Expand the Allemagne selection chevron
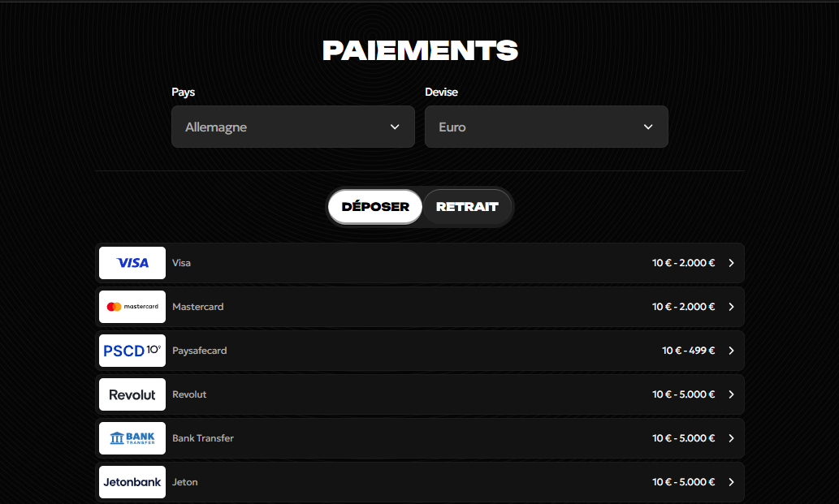 (395, 127)
